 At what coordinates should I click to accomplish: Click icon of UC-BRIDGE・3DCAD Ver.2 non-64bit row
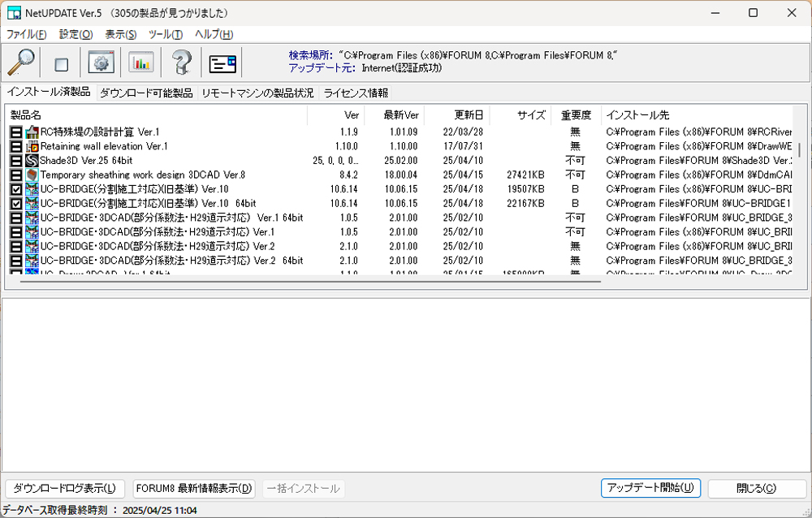32,246
